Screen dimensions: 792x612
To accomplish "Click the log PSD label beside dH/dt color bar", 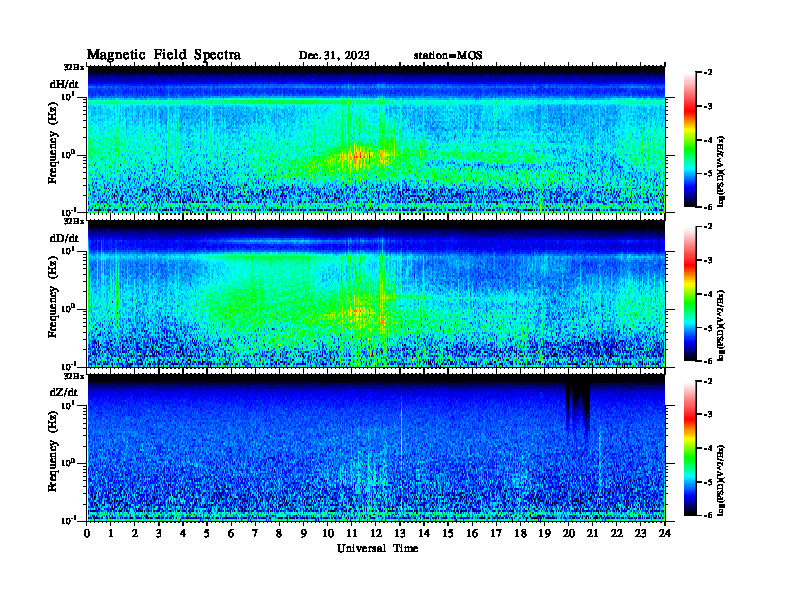I will [x=721, y=171].
